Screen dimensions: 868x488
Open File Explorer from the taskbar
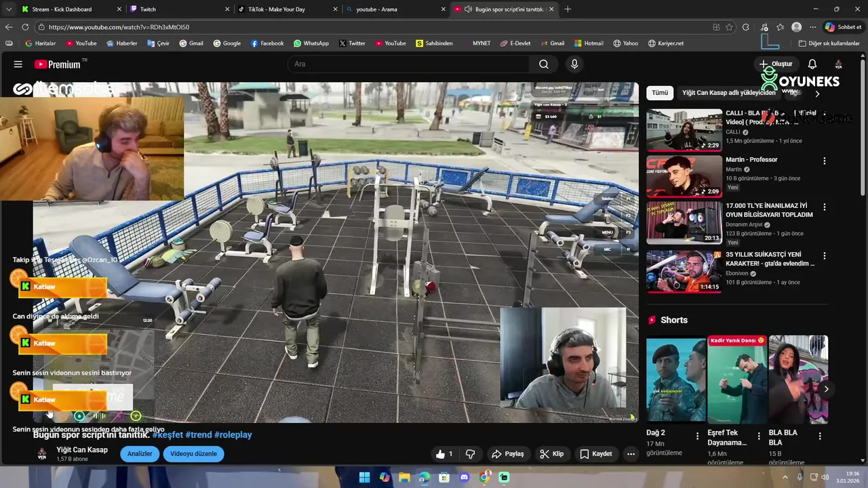tap(404, 477)
